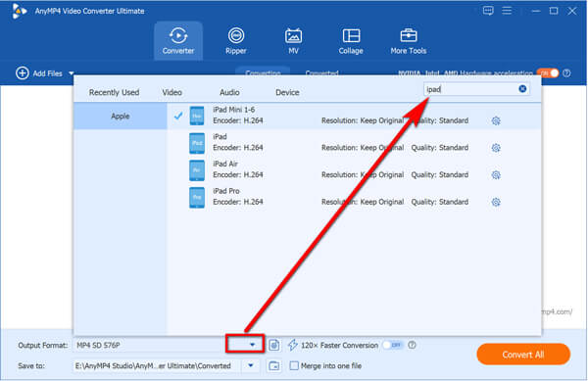
Task: Click the AnyMP4 app logo
Action: (19, 11)
